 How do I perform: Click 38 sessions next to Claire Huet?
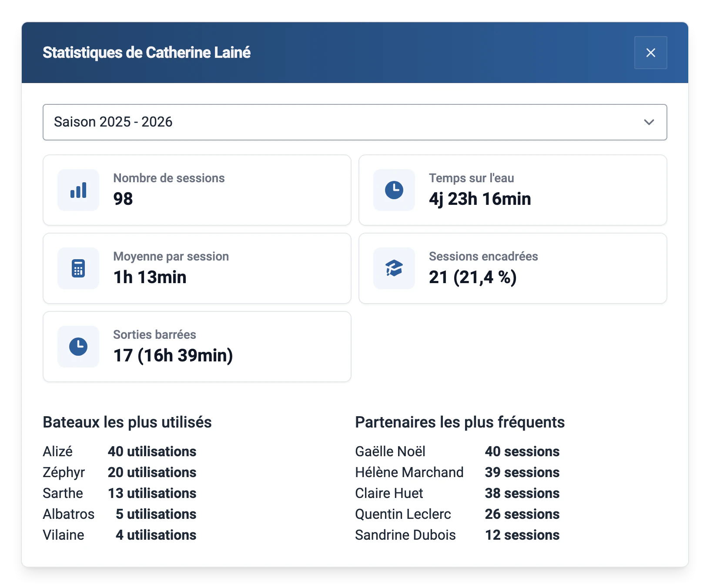pos(522,493)
